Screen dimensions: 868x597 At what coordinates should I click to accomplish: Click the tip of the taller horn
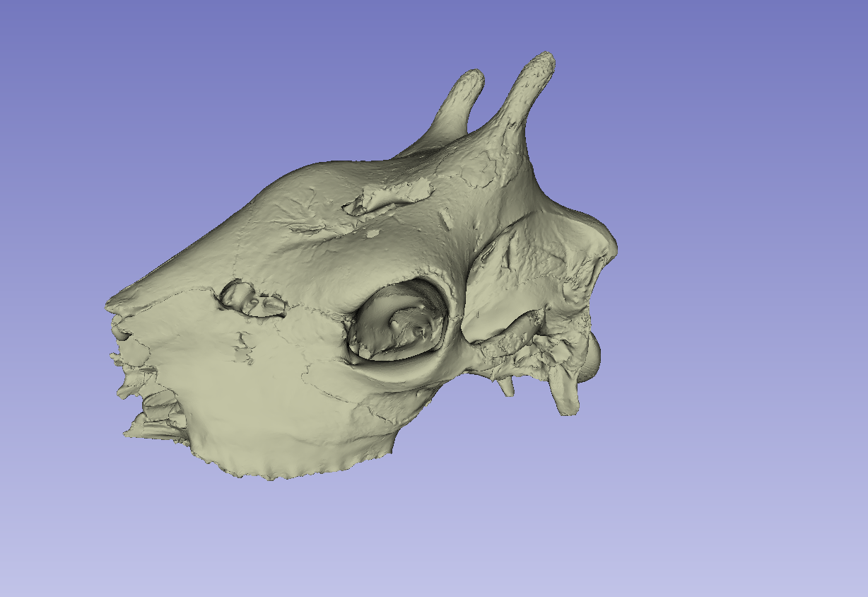click(x=544, y=62)
